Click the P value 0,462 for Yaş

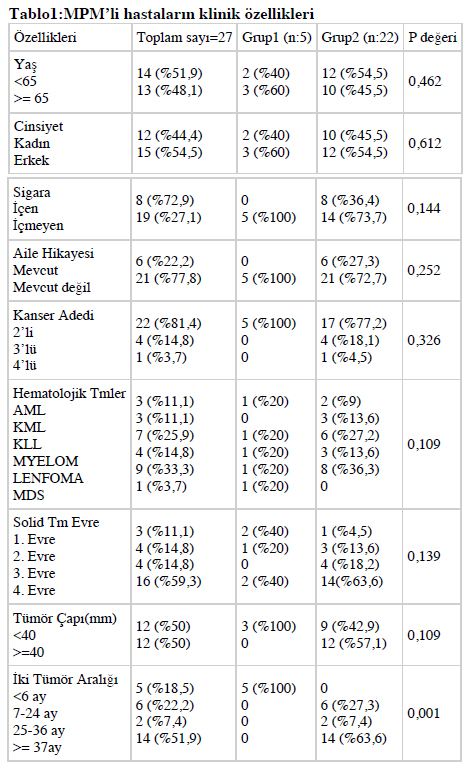coord(425,82)
